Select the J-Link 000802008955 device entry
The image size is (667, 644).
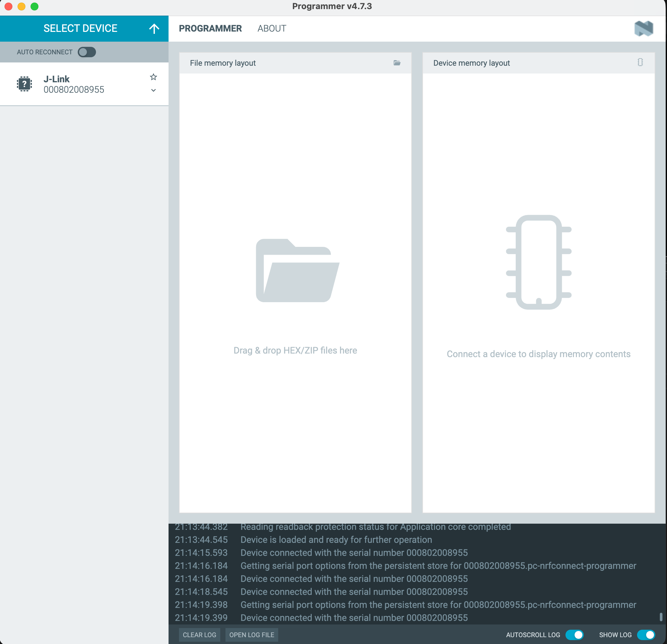[74, 84]
